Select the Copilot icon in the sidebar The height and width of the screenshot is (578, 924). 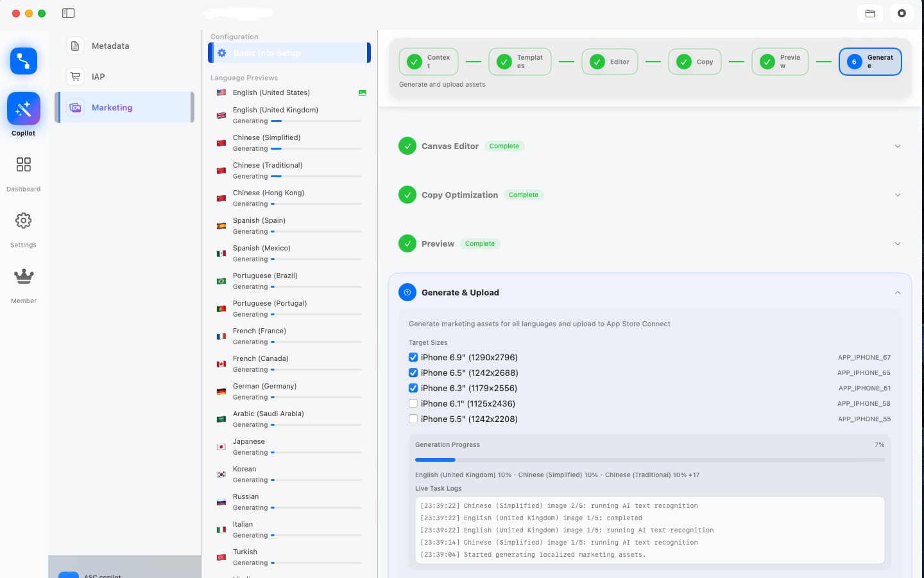(24, 109)
